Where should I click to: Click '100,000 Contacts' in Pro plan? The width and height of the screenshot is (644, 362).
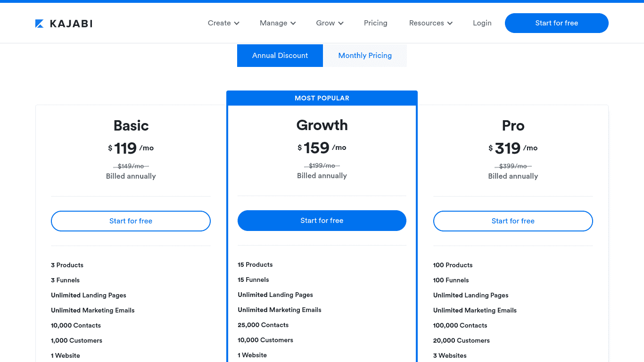[x=460, y=325]
